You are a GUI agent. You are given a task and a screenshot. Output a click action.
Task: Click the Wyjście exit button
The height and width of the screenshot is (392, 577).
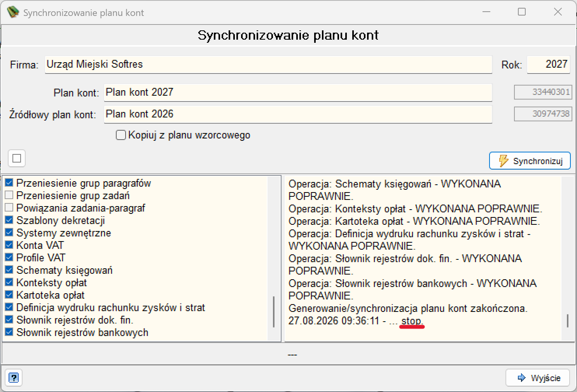[538, 378]
